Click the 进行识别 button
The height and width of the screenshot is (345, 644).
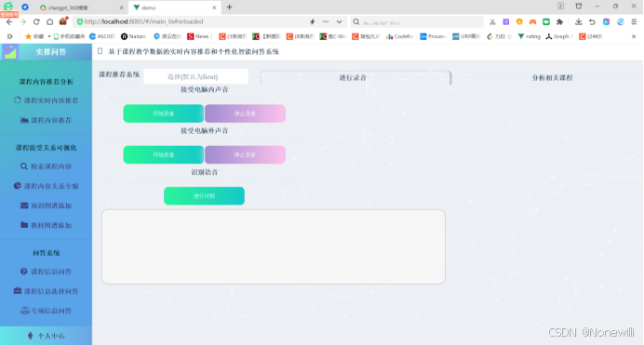click(204, 195)
